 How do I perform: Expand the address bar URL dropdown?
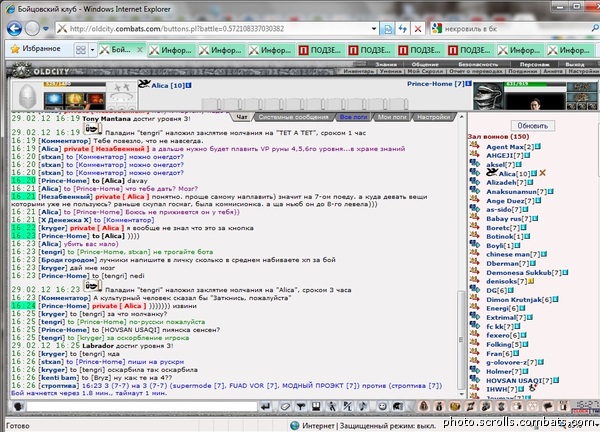(x=374, y=29)
